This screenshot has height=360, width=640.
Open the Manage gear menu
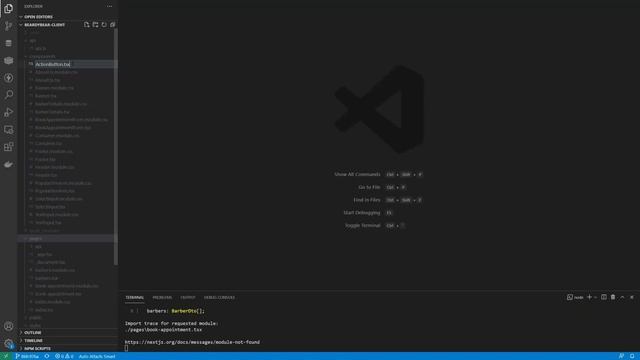[8, 344]
